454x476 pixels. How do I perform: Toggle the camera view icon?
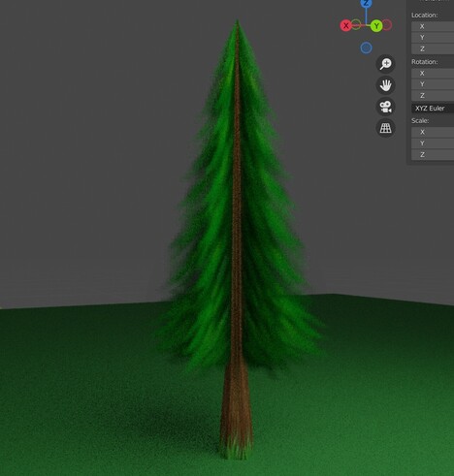(x=385, y=107)
